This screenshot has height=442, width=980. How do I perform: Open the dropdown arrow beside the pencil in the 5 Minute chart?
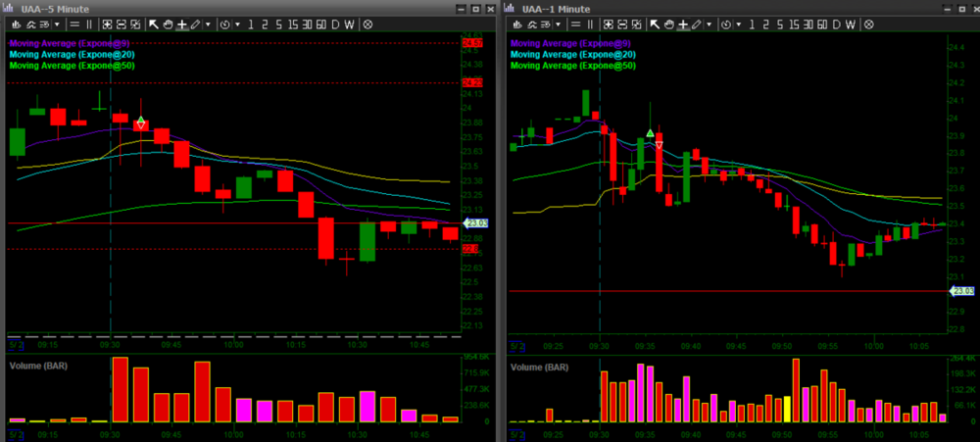(209, 25)
